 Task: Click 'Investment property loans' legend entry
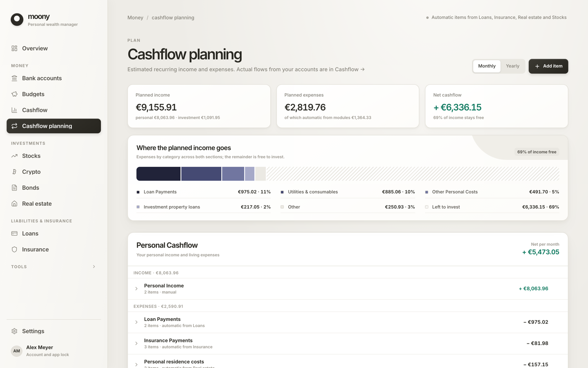(x=203, y=207)
